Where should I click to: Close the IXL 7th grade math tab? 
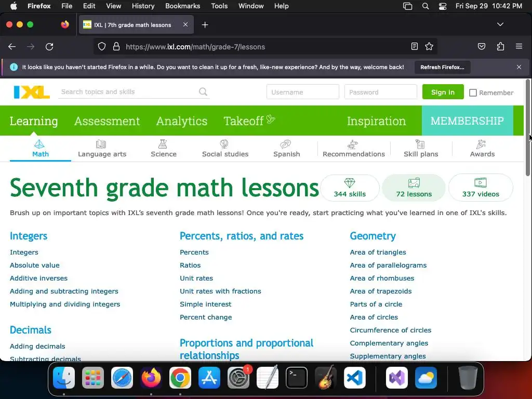pyautogui.click(x=185, y=24)
